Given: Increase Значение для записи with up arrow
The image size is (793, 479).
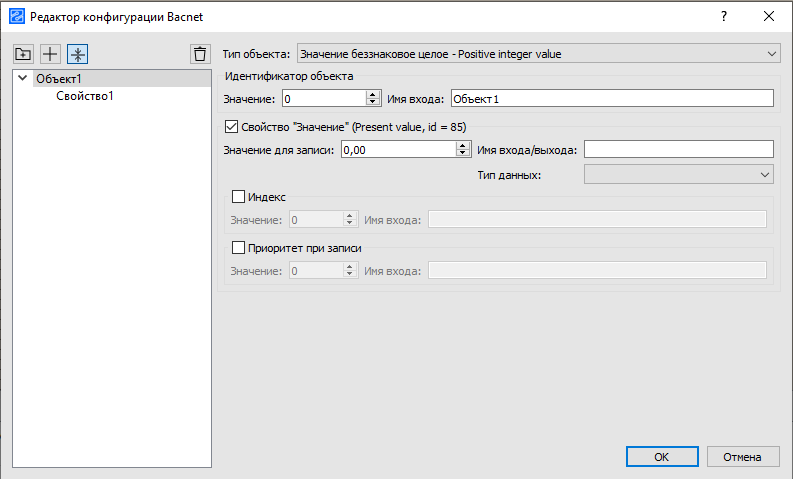Looking at the screenshot, I should [x=463, y=145].
